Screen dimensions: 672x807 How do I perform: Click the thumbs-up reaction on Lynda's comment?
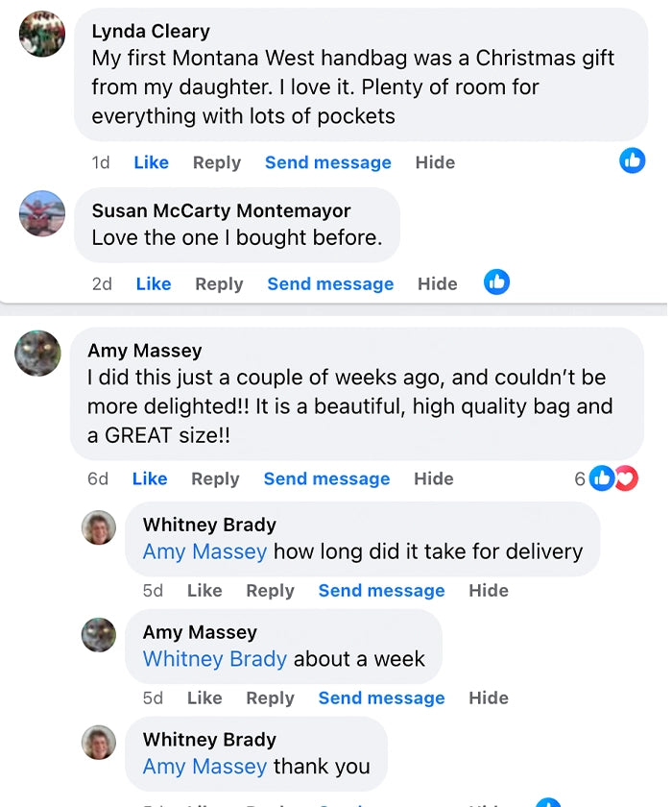coord(632,160)
